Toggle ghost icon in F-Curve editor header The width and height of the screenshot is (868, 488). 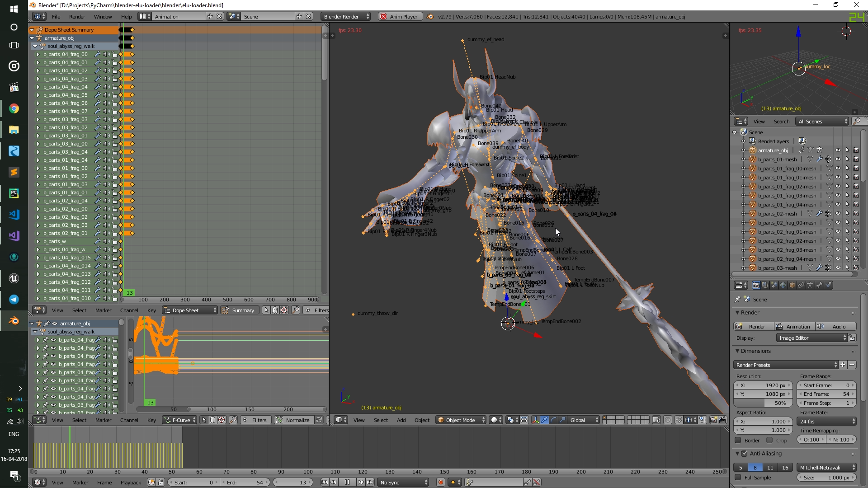(x=212, y=420)
